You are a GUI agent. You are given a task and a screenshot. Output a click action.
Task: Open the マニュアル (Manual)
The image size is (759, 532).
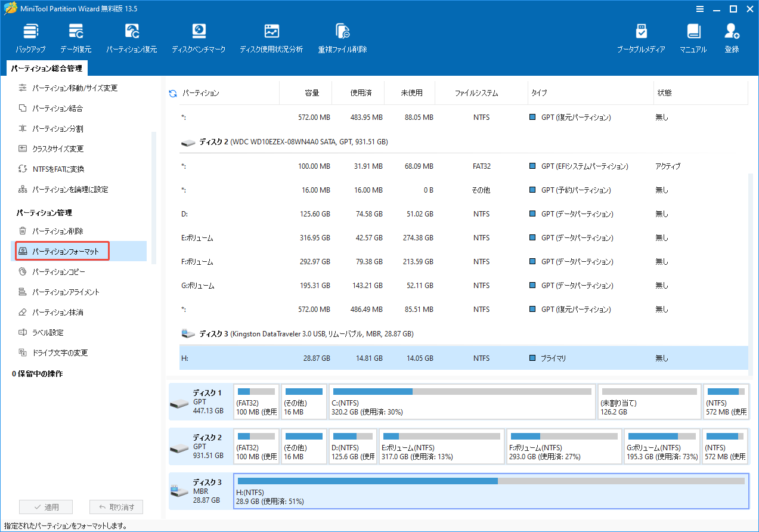point(692,36)
